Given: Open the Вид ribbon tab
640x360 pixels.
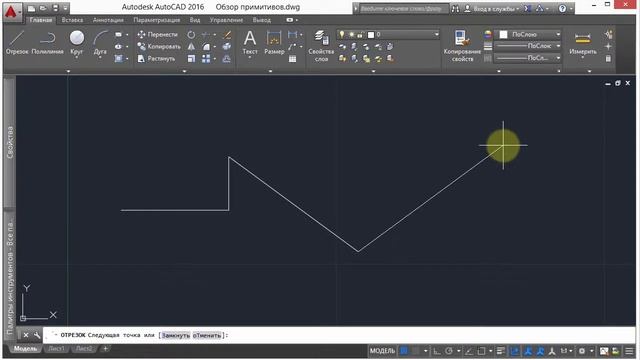Looking at the screenshot, I should [x=195, y=20].
